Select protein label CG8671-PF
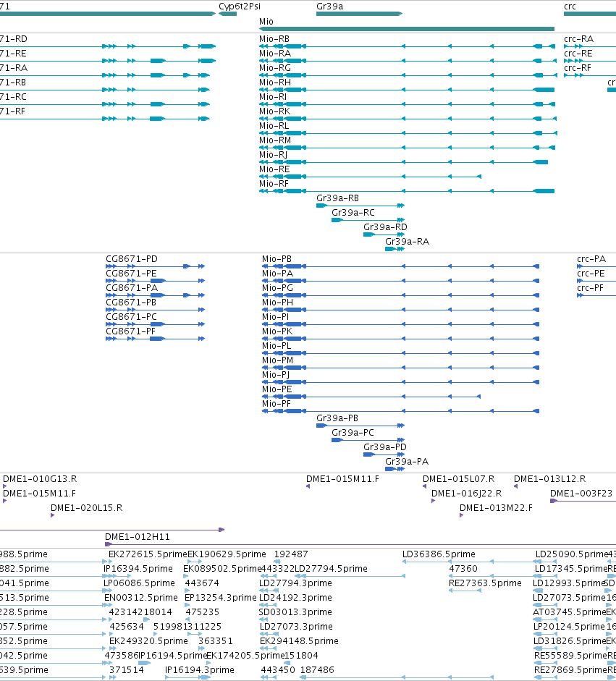616x681 pixels. 130,331
